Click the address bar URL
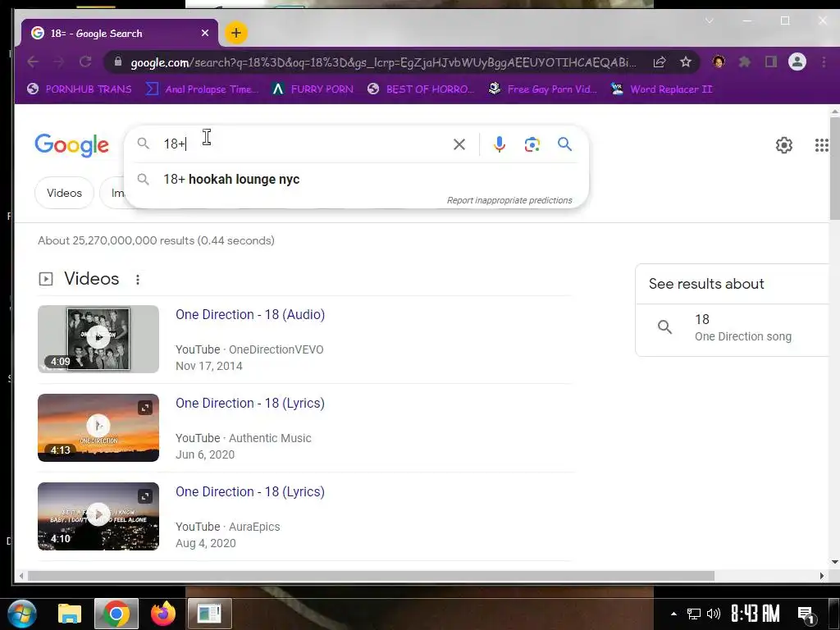Viewport: 840px width, 630px height. (x=383, y=62)
